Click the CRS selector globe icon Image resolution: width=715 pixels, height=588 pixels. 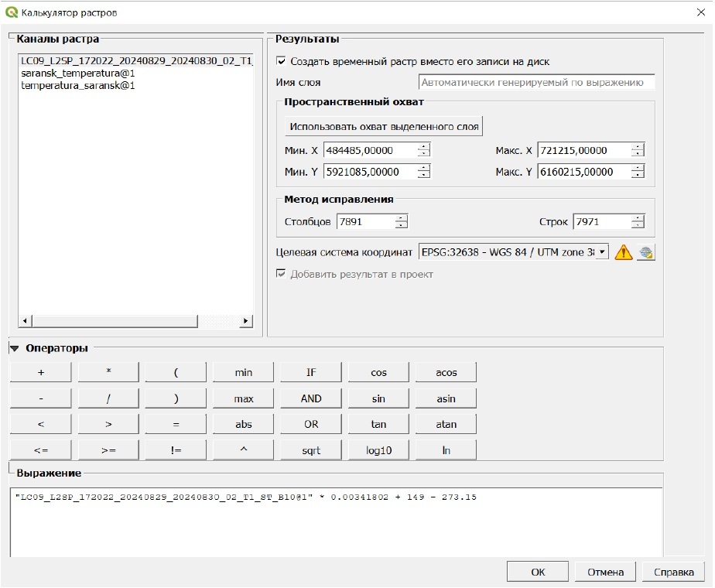coord(645,252)
